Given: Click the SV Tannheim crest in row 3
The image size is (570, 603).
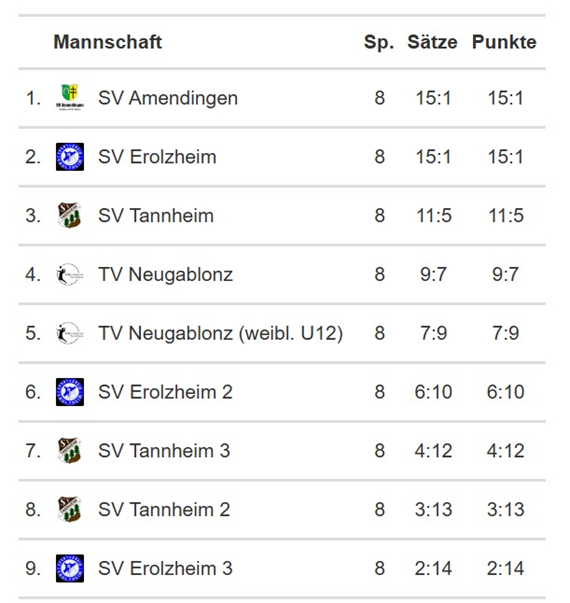Looking at the screenshot, I should click(70, 215).
